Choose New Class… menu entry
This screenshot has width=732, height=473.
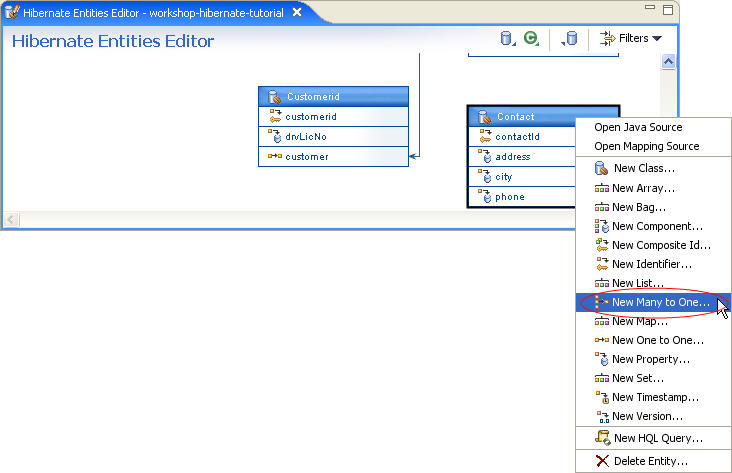[x=653, y=168]
